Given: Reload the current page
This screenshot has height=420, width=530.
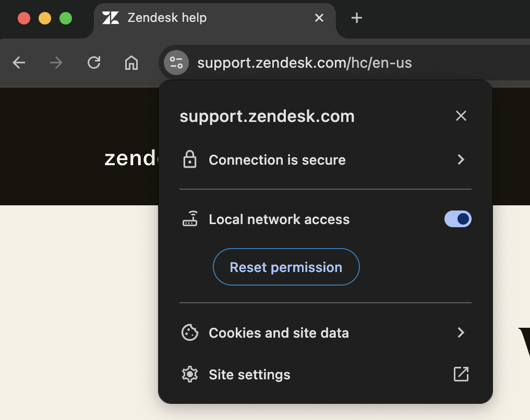Looking at the screenshot, I should [94, 64].
